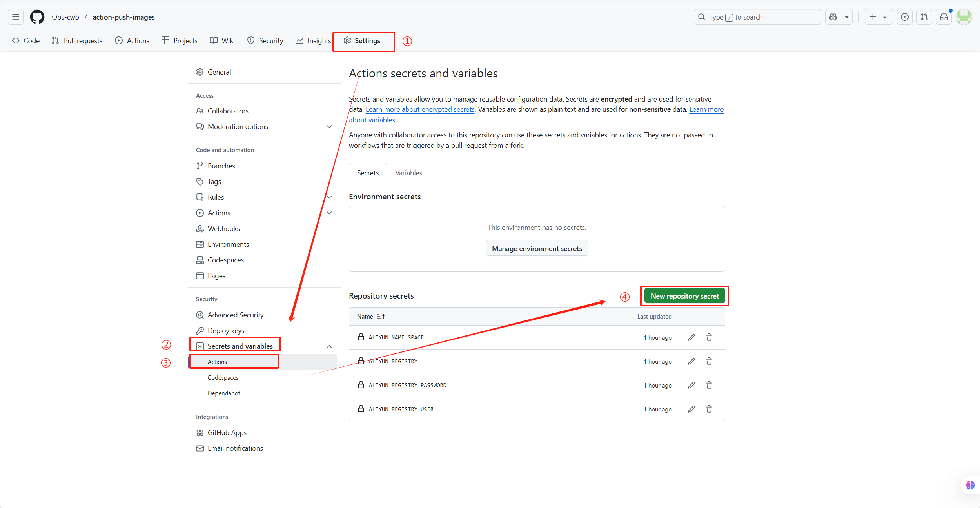
Task: Expand the Moderation options section
Action: pos(329,127)
